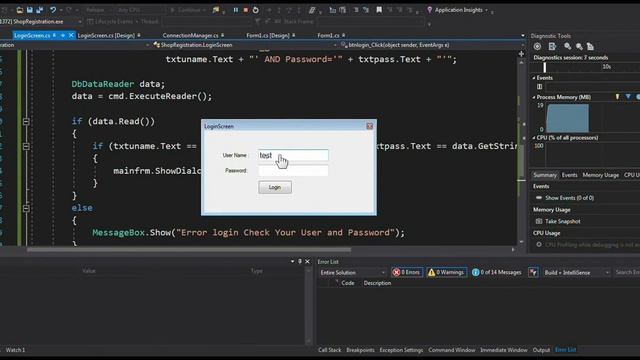
Task: Click Password field in LoginScreen dialog
Action: pos(293,171)
